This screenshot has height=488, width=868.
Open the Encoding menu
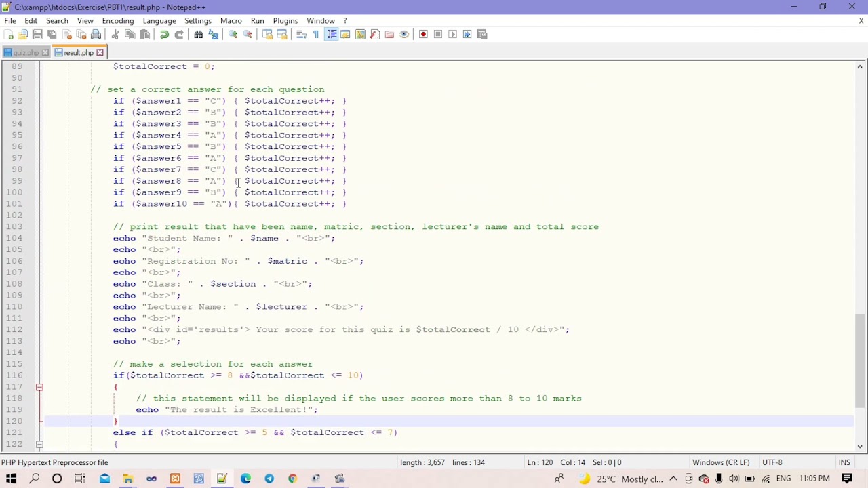click(118, 21)
